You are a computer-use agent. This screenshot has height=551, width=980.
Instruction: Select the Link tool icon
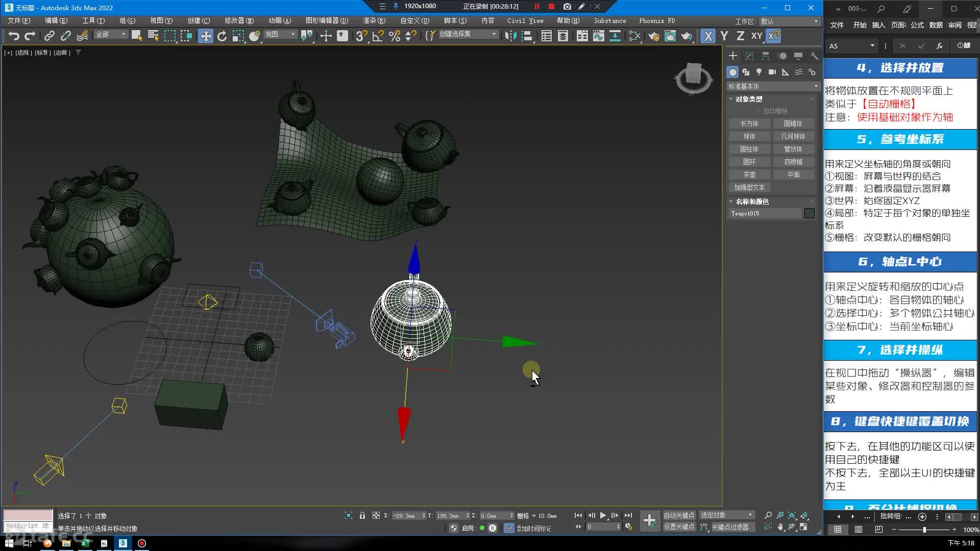click(50, 36)
